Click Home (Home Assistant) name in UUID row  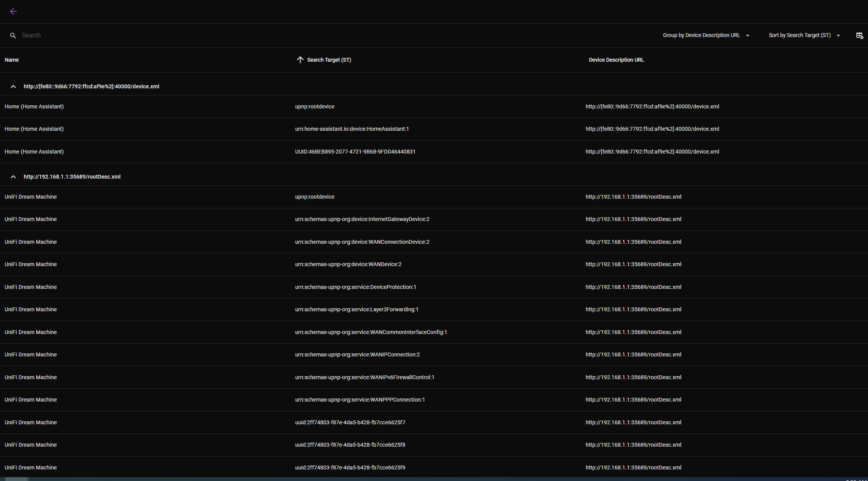(34, 152)
